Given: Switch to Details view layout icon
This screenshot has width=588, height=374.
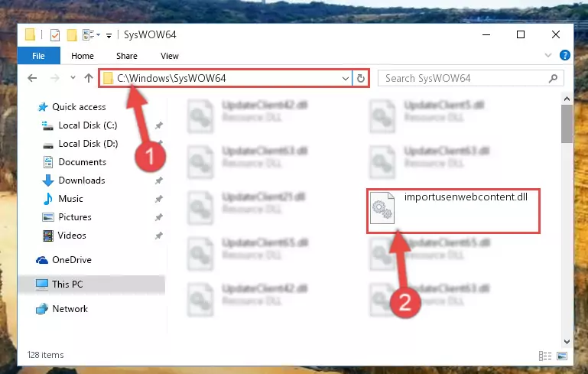Looking at the screenshot, I should (x=545, y=356).
